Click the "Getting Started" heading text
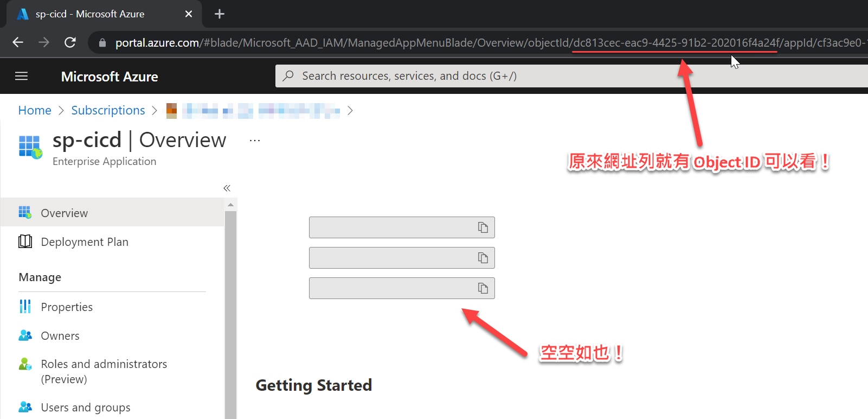The image size is (868, 419). tap(314, 385)
